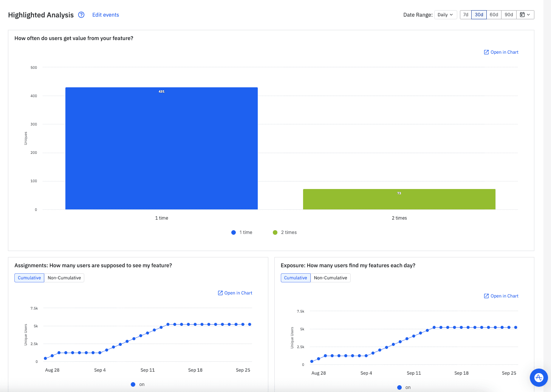This screenshot has width=551, height=392.
Task: Toggle the 'on' series under the Exposure chart
Action: [404, 387]
